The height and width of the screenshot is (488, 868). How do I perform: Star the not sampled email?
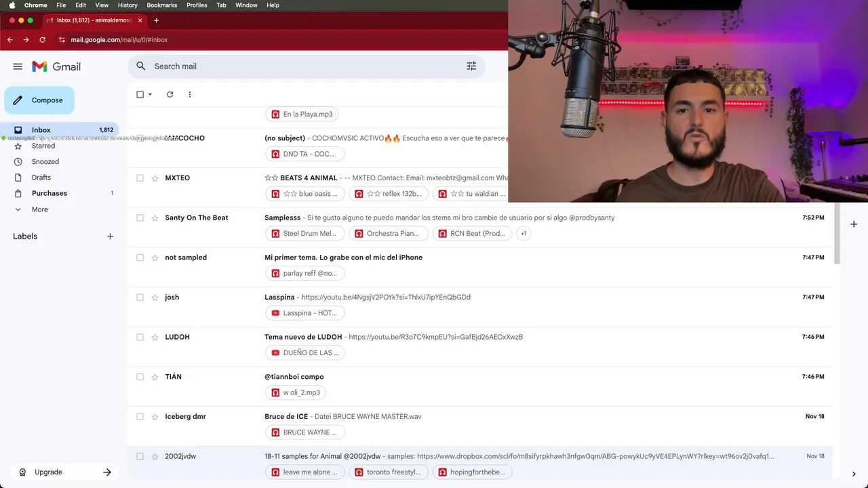(x=155, y=258)
